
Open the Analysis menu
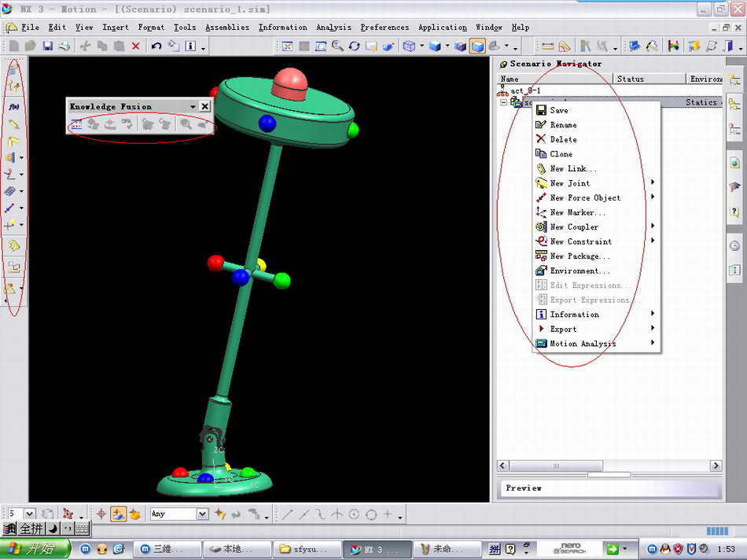point(333,28)
